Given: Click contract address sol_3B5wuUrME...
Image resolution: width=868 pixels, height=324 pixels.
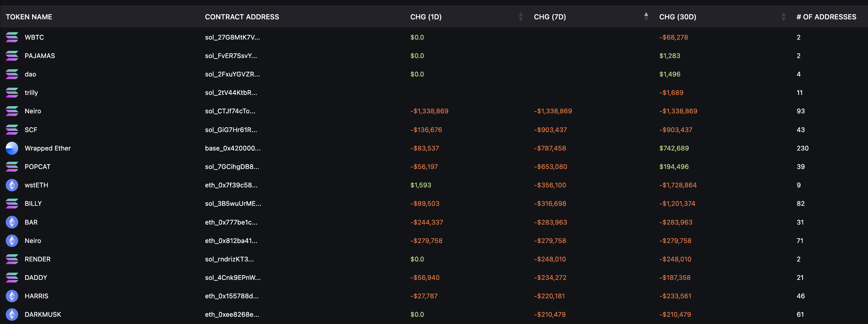Looking at the screenshot, I should point(233,203).
